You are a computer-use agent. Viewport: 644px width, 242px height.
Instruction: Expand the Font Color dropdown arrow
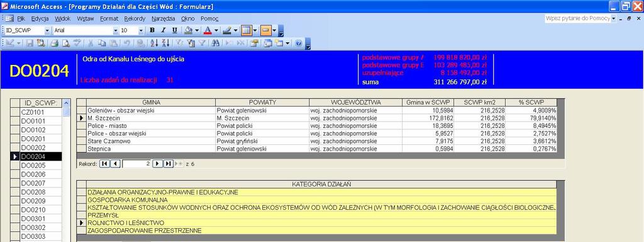click(x=216, y=30)
